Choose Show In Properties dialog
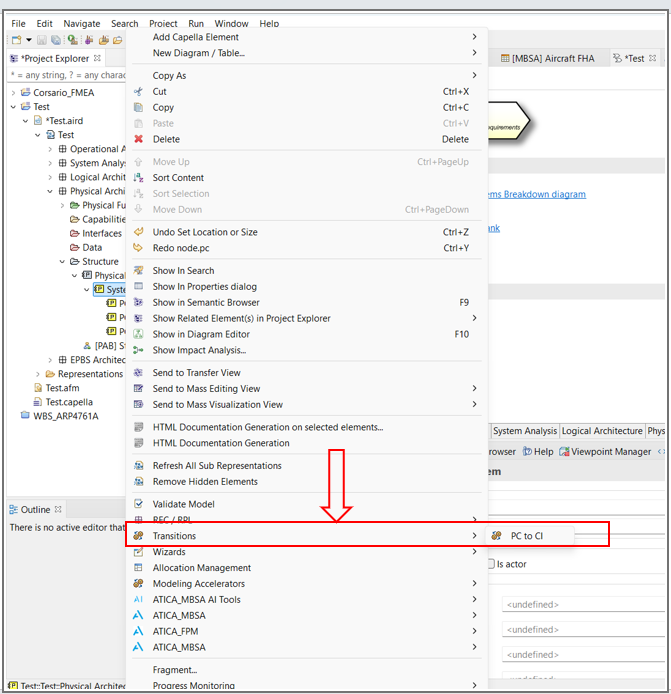Screen dimensions: 671x694 (306, 286)
